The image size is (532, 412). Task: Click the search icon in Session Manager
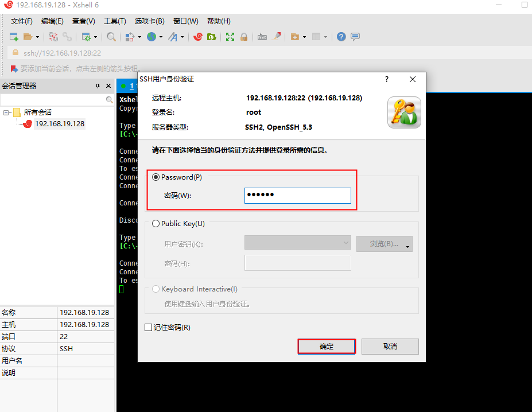(x=109, y=99)
